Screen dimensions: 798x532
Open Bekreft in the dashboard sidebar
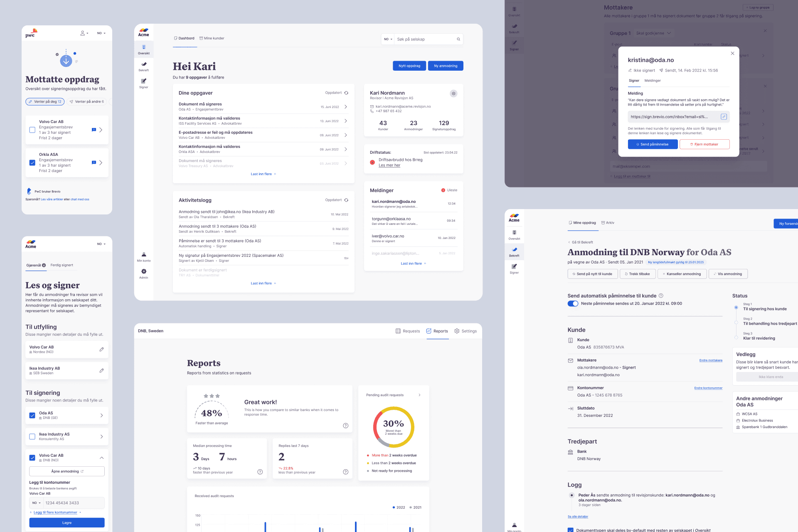point(144,66)
